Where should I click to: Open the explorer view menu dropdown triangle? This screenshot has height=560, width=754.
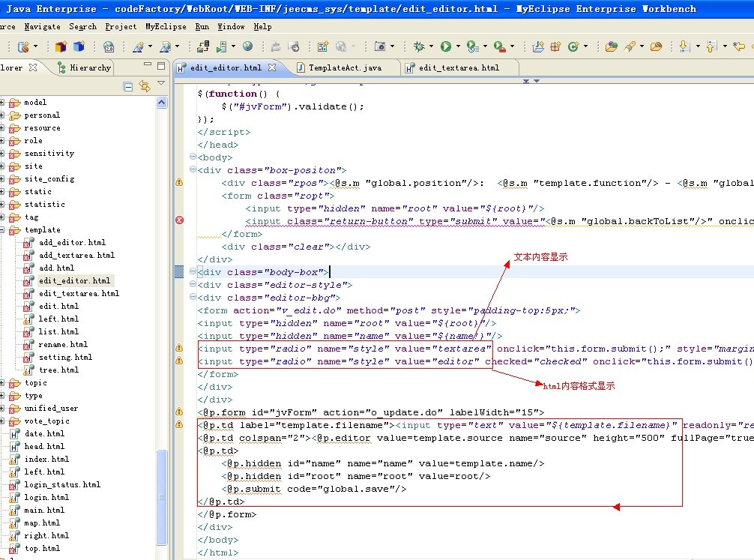(161, 84)
